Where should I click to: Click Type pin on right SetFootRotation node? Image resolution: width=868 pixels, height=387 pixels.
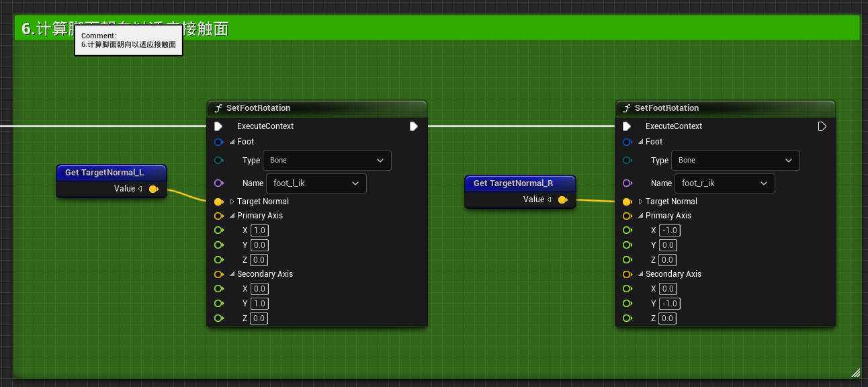tap(627, 161)
